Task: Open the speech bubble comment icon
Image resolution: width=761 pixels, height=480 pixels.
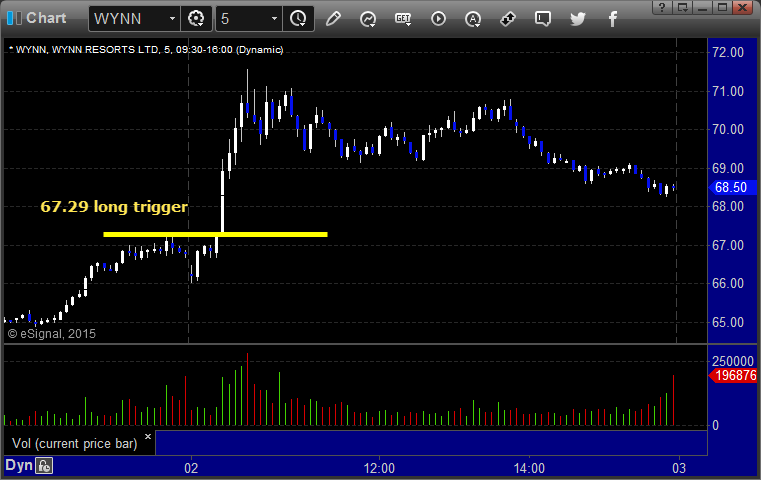Action: tap(543, 19)
